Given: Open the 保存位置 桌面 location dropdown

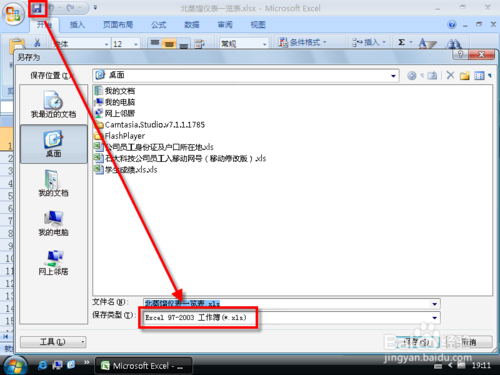Looking at the screenshot, I should coord(393,76).
